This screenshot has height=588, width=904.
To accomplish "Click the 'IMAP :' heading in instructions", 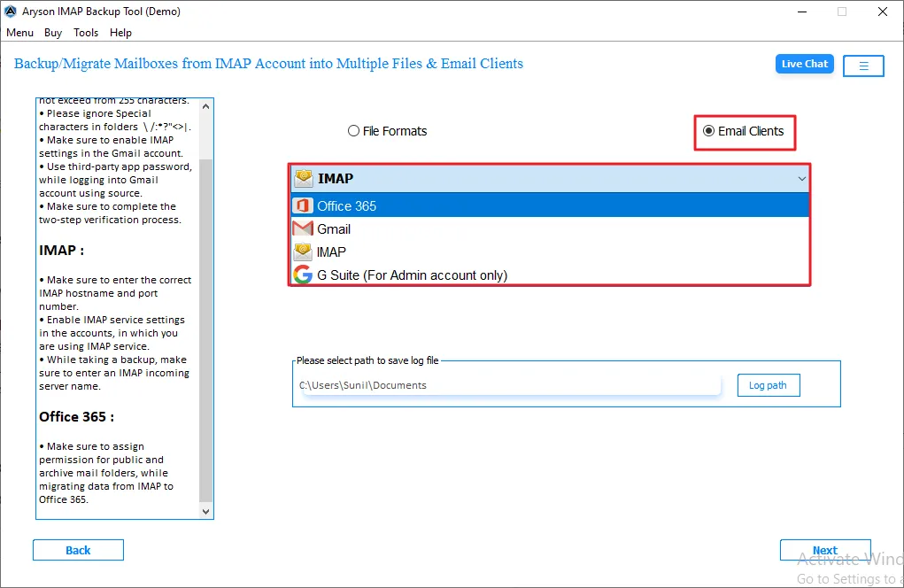I will (x=62, y=251).
